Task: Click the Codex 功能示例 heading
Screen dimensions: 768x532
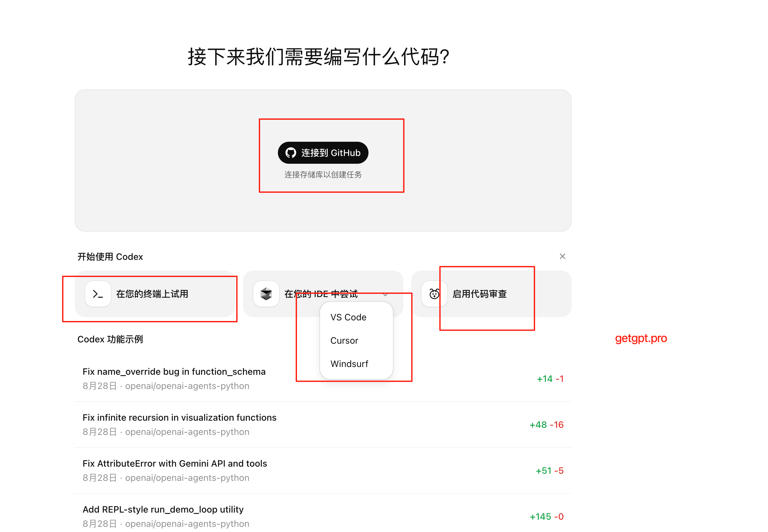Action: click(110, 339)
